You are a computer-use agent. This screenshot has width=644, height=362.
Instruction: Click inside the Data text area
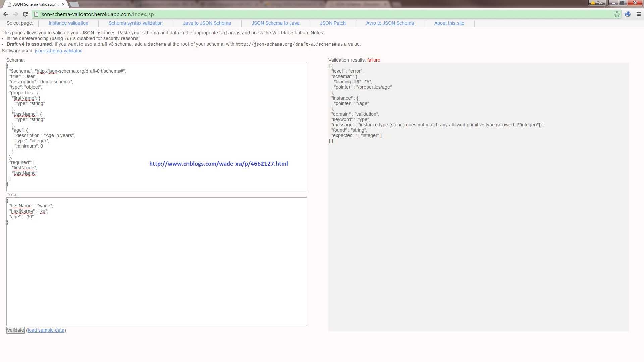point(156,268)
